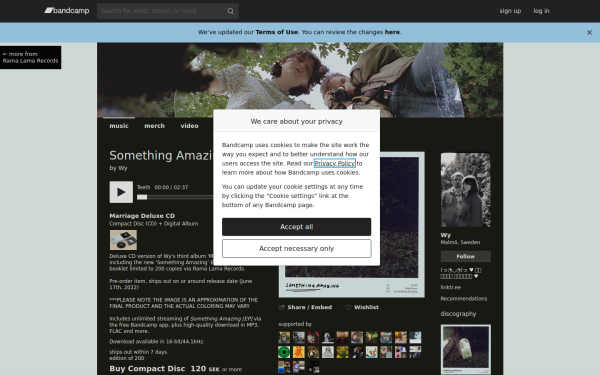
Task: Click the Wishlist heart icon
Action: [348, 307]
